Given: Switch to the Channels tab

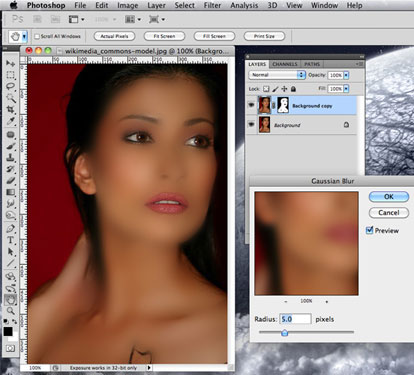Looking at the screenshot, I should (285, 64).
